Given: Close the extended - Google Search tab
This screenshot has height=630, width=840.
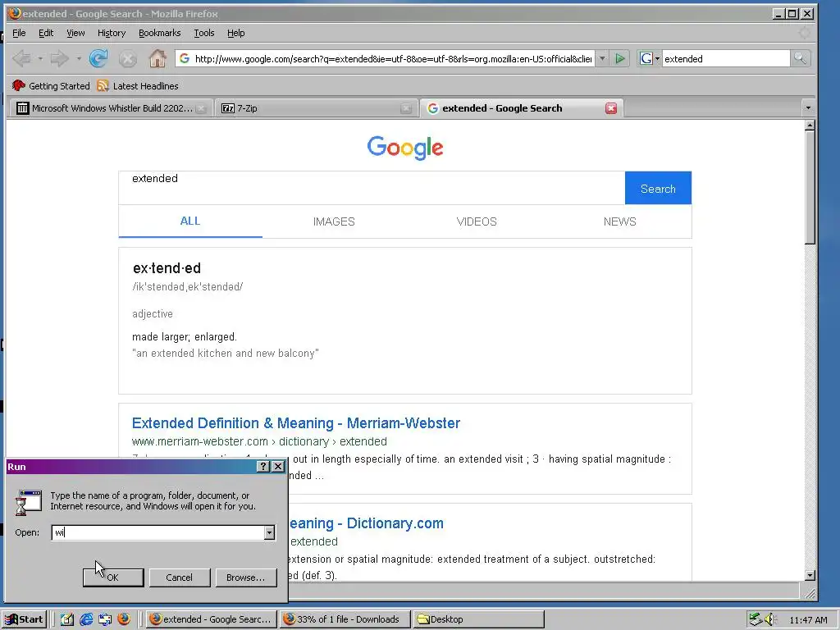Looking at the screenshot, I should [x=610, y=108].
